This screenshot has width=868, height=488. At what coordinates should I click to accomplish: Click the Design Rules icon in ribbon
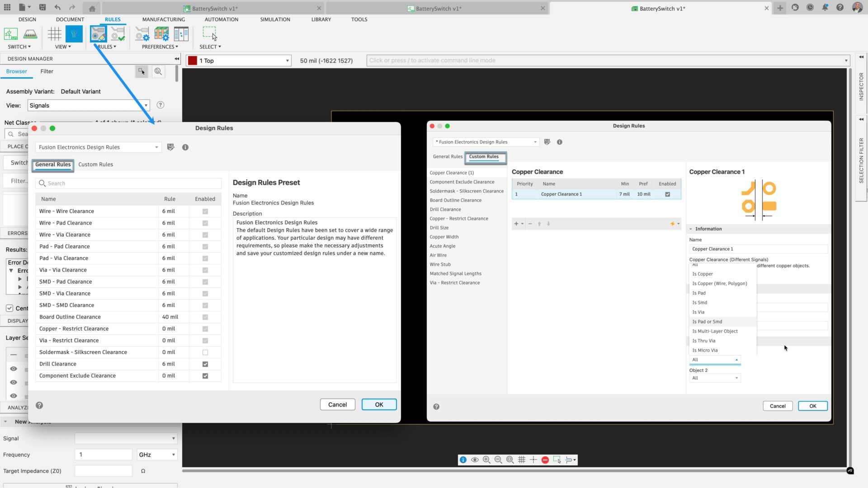click(x=98, y=34)
